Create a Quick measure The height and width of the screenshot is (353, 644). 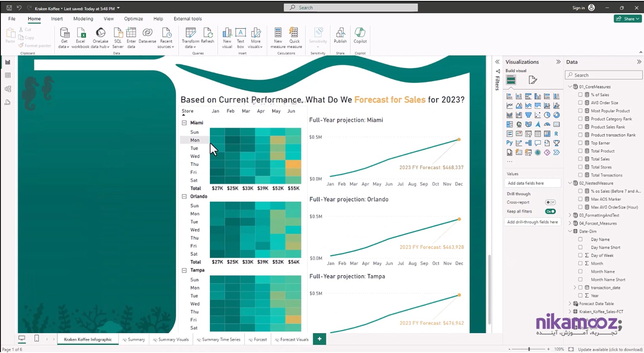[294, 38]
